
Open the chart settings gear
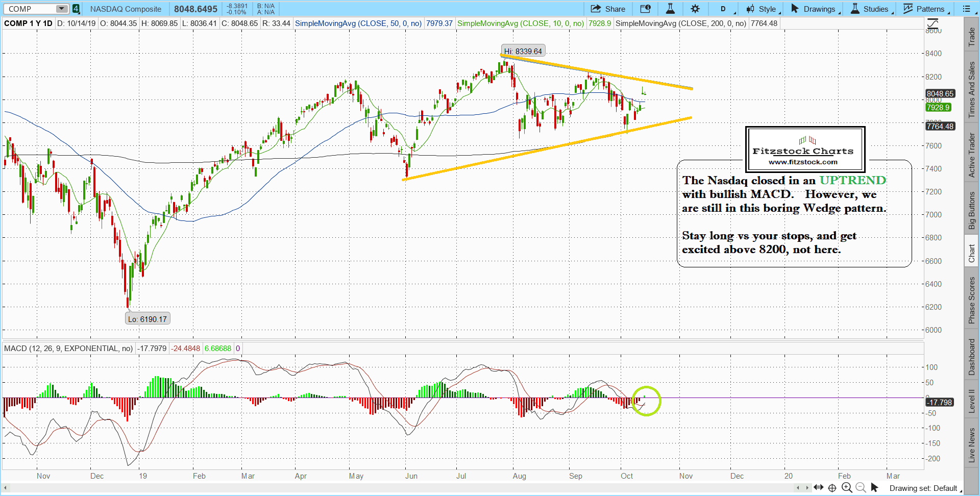click(x=695, y=9)
